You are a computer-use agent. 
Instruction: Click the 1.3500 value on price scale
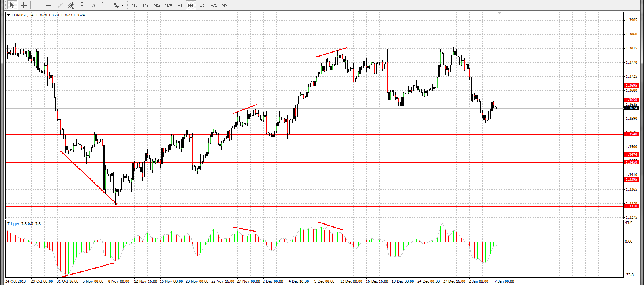632,147
